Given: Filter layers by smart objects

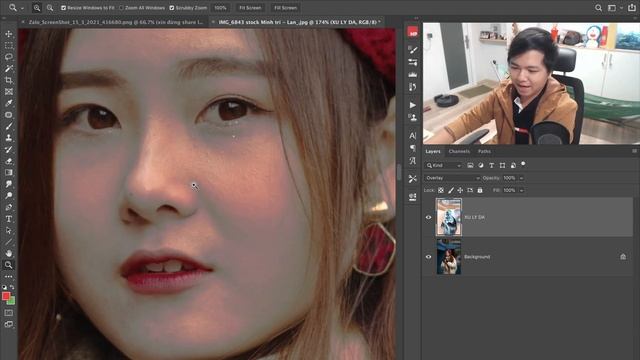Looking at the screenshot, I should (x=513, y=165).
